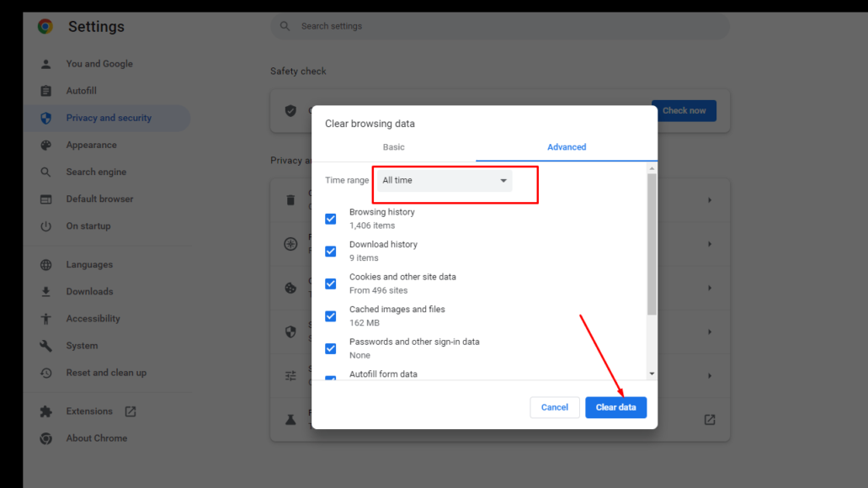Click the On startup power icon

(x=45, y=225)
